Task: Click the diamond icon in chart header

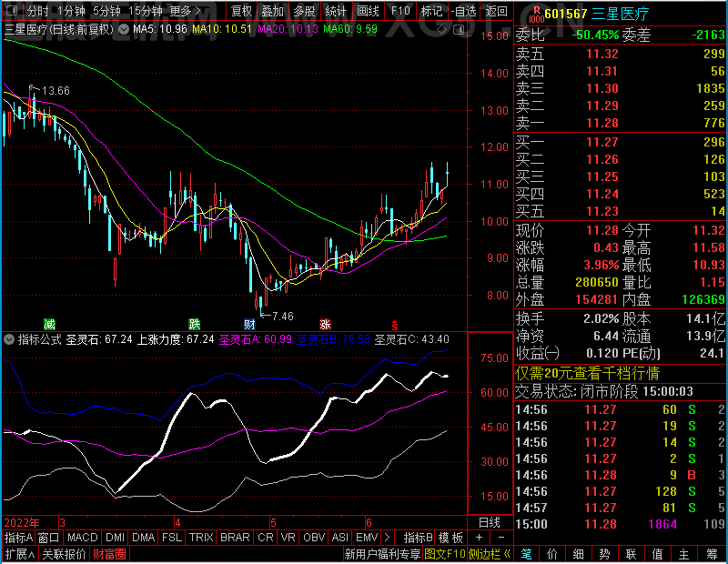Action: click(442, 30)
